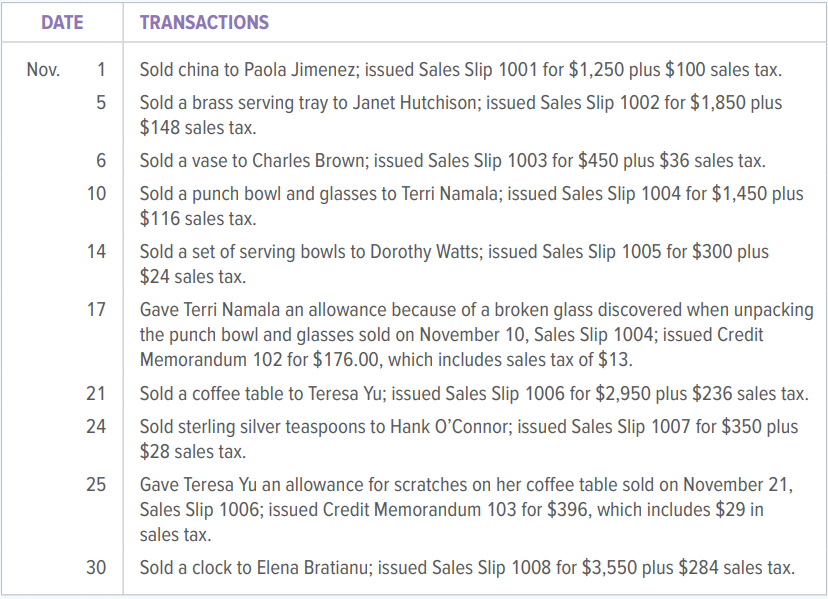Click date 5 in the date column
This screenshot has height=599, width=828.
tap(101, 102)
